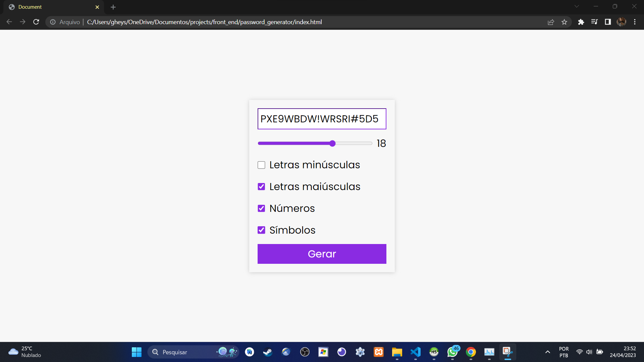The width and height of the screenshot is (644, 362).
Task: Enable the Letras minúsculas checkbox
Action: pyautogui.click(x=261, y=165)
